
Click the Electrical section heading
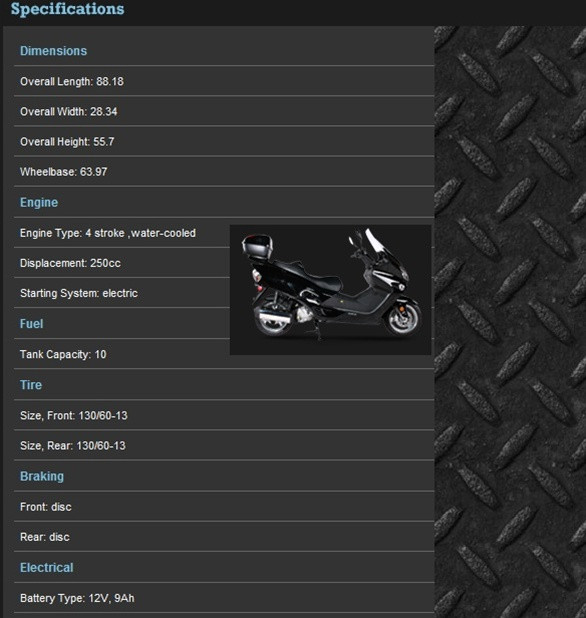tap(47, 568)
